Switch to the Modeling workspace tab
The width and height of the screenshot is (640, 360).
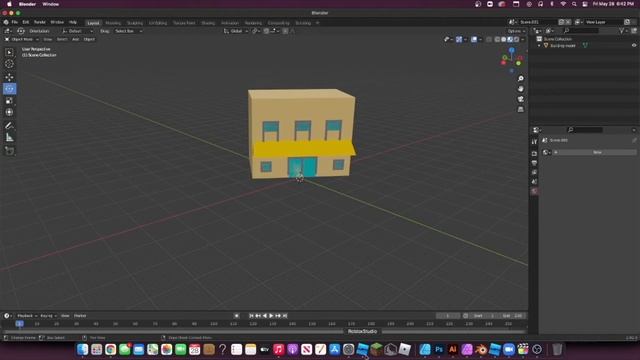point(113,23)
